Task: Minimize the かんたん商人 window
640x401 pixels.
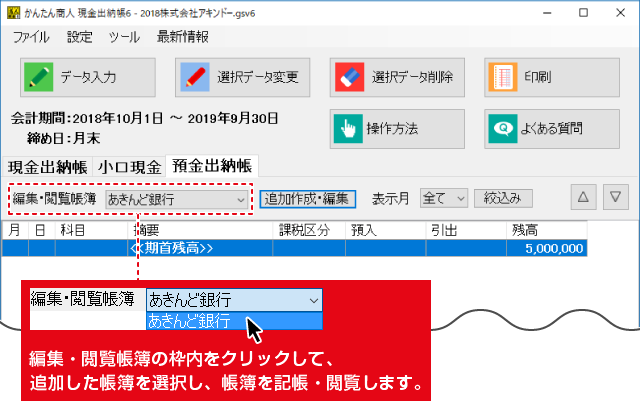Action: [547, 13]
